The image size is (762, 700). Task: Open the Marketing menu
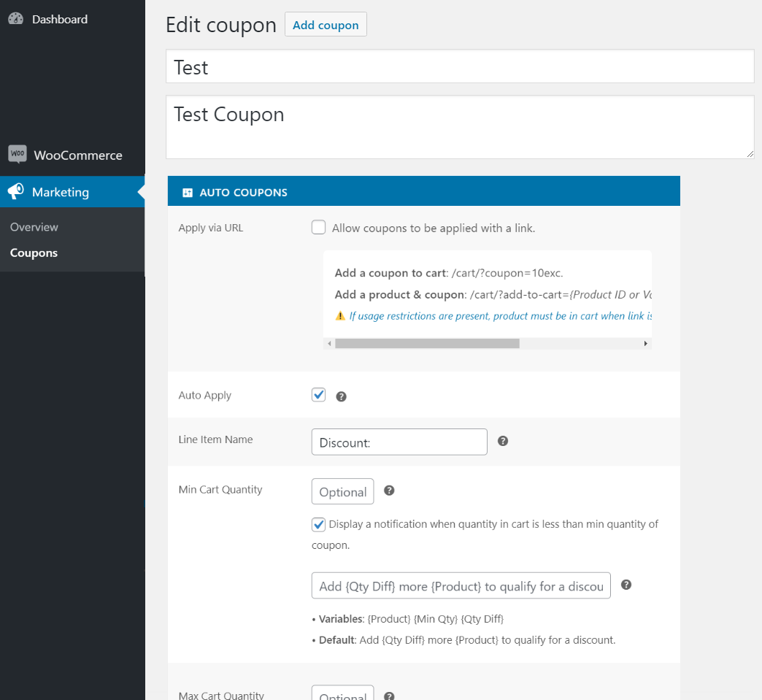pos(72,191)
